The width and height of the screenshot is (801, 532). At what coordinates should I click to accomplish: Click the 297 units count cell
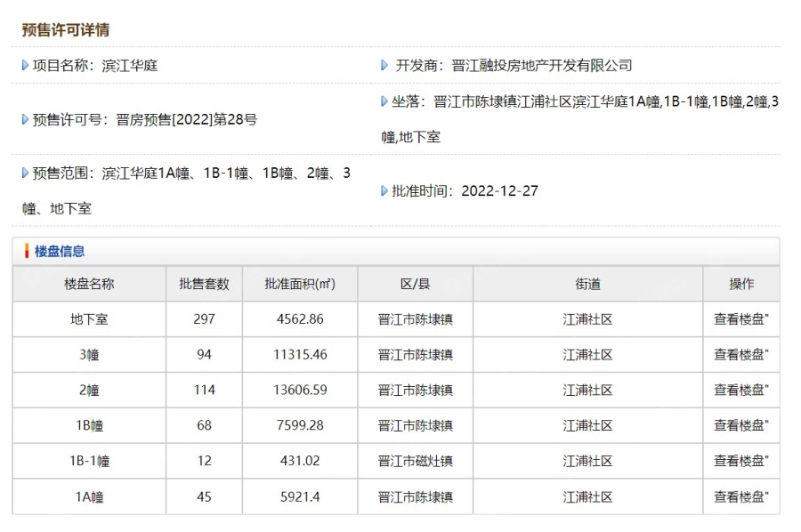point(205,319)
